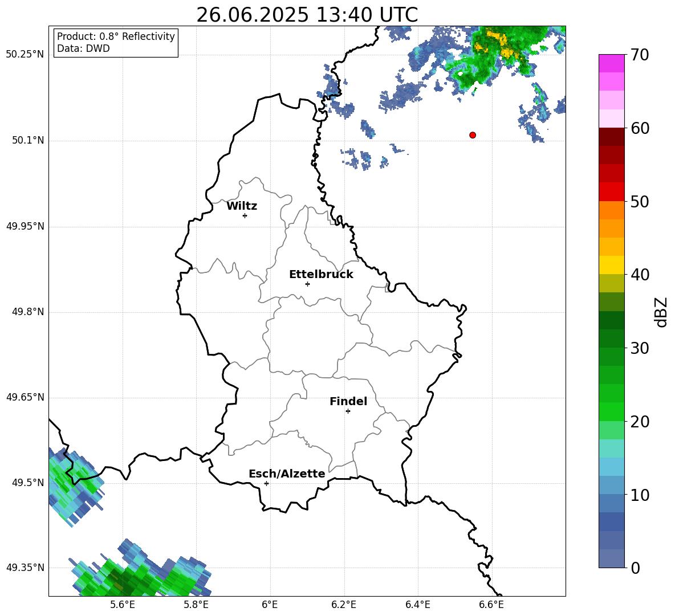Click the dark green band near 30 dBZ

[x=612, y=338]
